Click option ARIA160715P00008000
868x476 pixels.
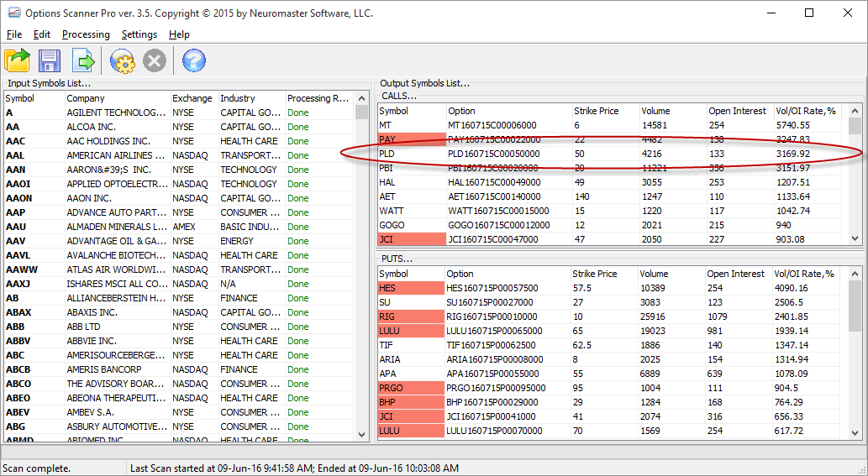[495, 360]
